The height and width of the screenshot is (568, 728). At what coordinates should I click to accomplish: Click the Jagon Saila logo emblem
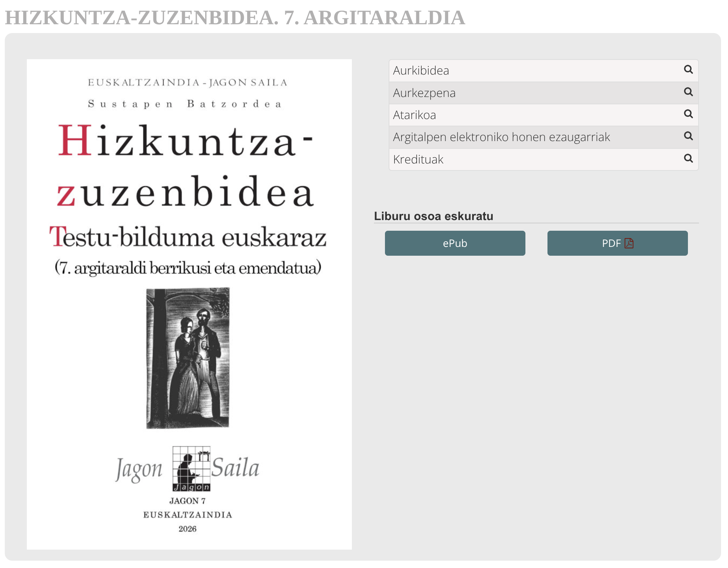(191, 469)
